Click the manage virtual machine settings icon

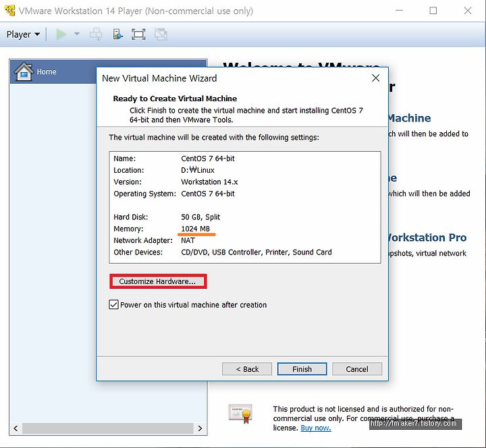click(117, 34)
